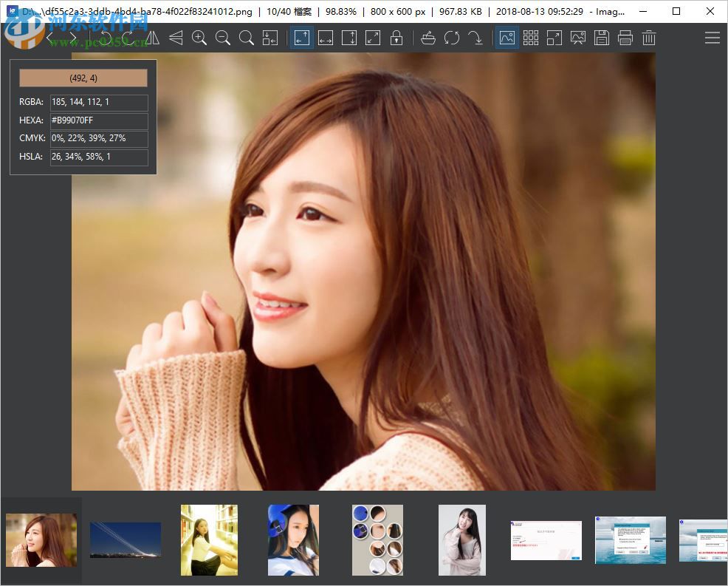This screenshot has width=728, height=586.
Task: Select the Zoom In tool
Action: pyautogui.click(x=199, y=37)
